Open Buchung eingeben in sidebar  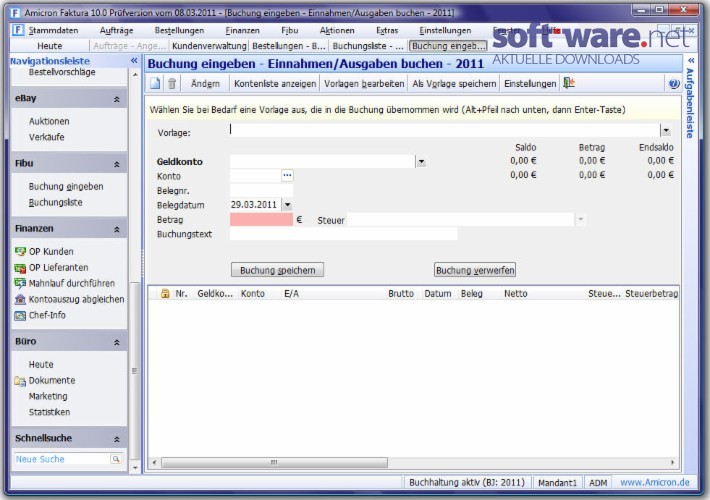tap(66, 187)
